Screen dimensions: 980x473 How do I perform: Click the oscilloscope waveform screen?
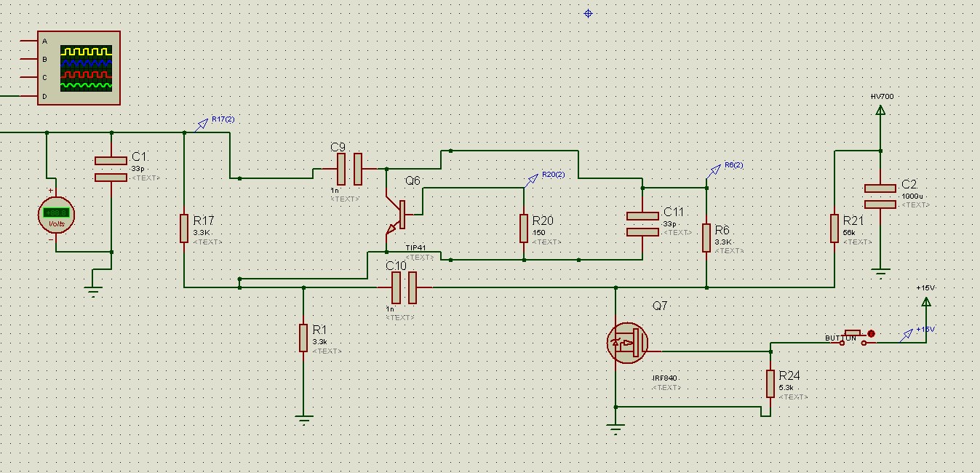pos(87,68)
